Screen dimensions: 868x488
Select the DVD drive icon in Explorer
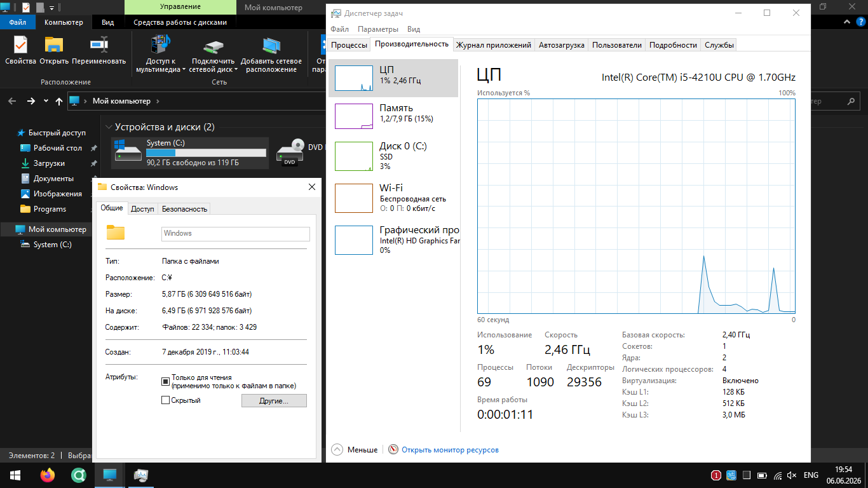290,152
